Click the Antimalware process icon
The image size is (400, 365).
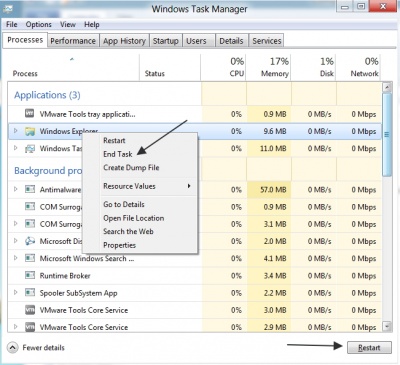[x=30, y=189]
